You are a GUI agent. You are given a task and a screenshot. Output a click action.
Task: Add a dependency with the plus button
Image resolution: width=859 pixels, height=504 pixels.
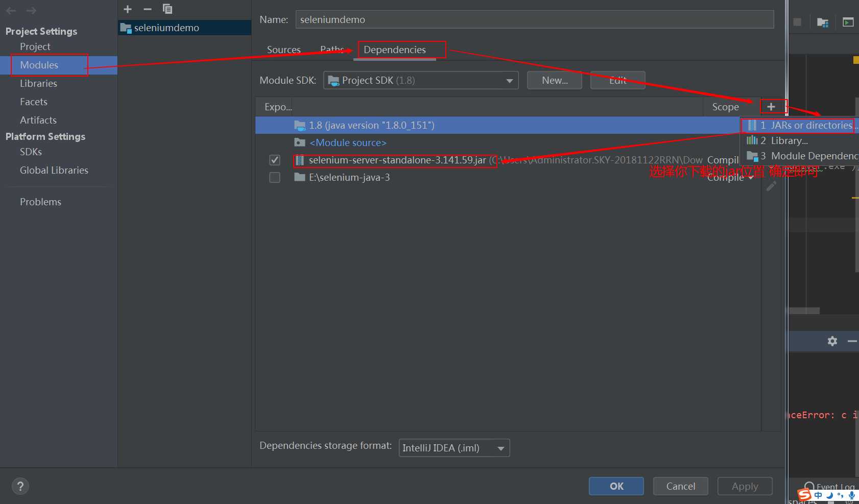(x=771, y=107)
